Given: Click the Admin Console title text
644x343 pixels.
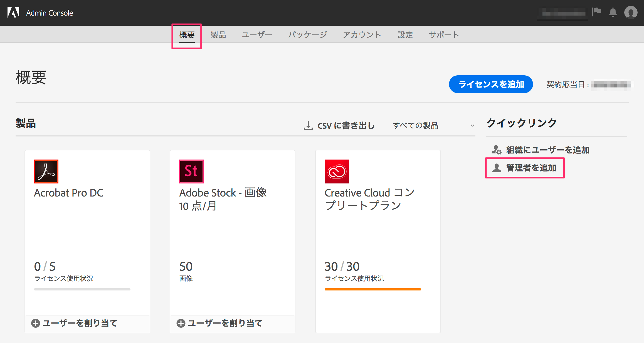Looking at the screenshot, I should coord(50,13).
